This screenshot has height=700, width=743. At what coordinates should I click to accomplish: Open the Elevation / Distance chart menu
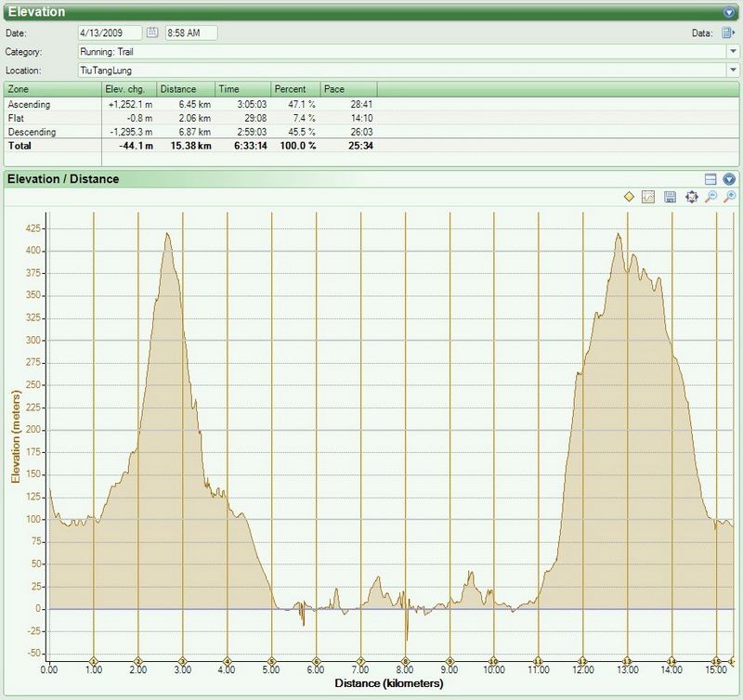[729, 178]
